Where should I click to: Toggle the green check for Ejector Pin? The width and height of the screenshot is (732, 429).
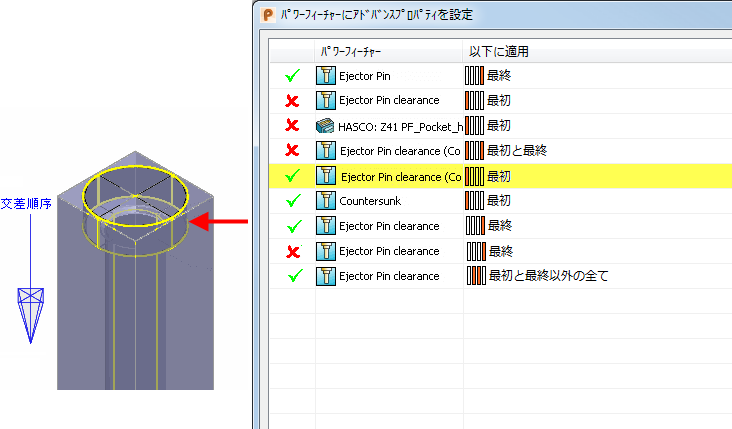292,76
